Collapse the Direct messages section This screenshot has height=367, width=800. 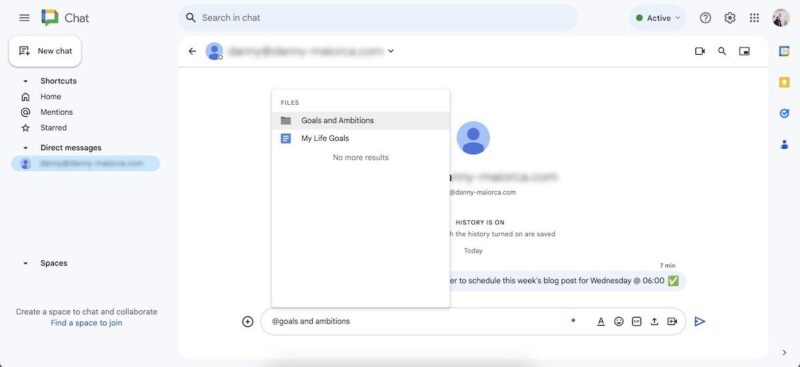click(26, 148)
